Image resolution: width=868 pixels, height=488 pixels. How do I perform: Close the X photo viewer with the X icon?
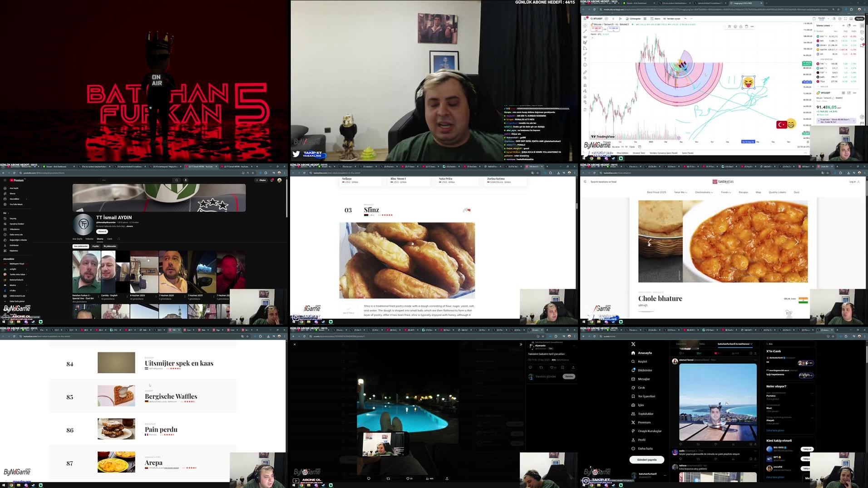[295, 344]
